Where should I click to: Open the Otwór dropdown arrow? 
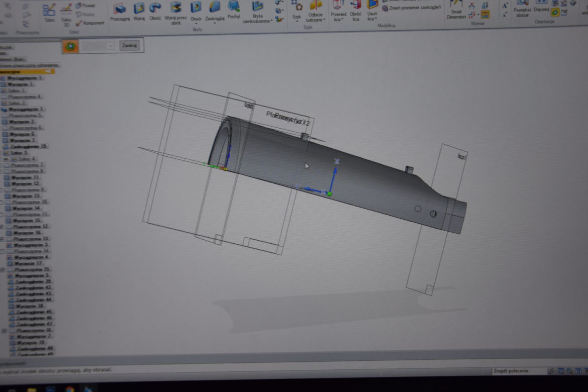[196, 24]
